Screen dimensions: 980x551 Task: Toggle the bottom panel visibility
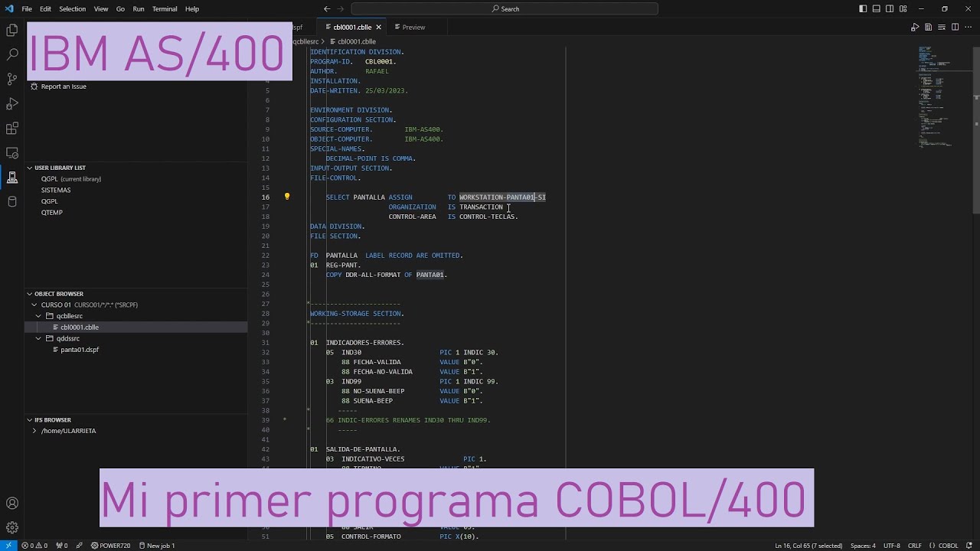click(876, 9)
